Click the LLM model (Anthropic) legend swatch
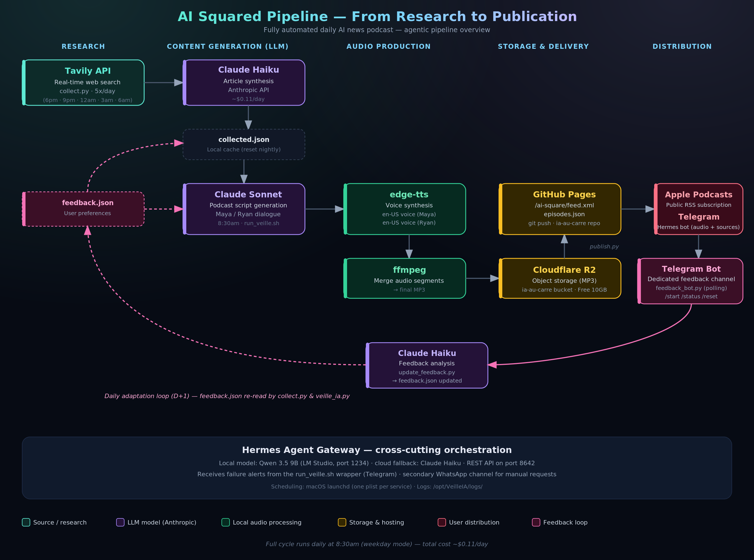754x560 pixels. [x=120, y=522]
